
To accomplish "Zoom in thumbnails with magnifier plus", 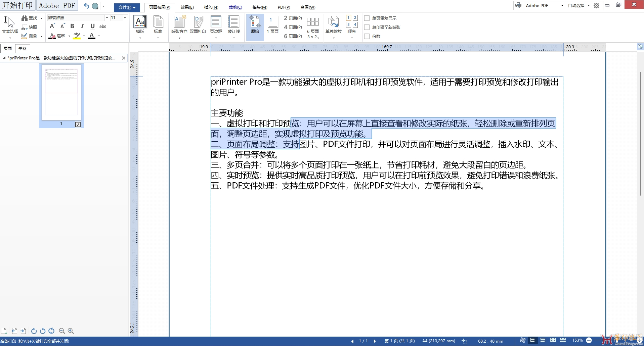I will 71,331.
